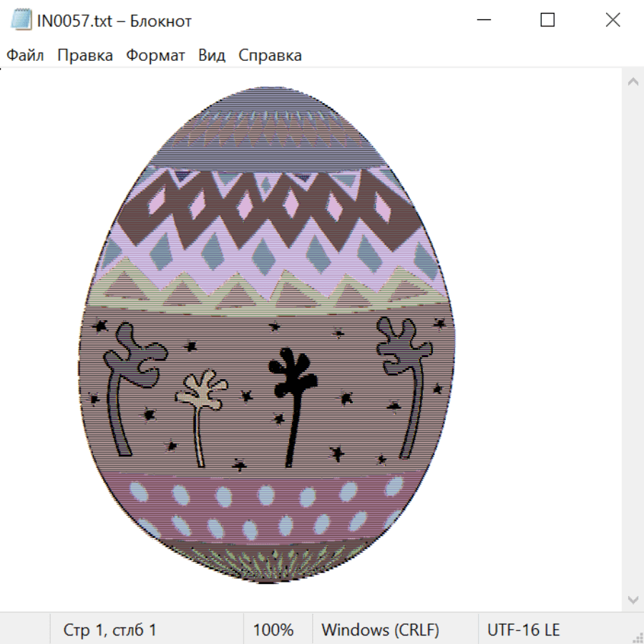Click the 100% zoom indicator
Image resolution: width=644 pixels, height=644 pixels.
(x=273, y=630)
